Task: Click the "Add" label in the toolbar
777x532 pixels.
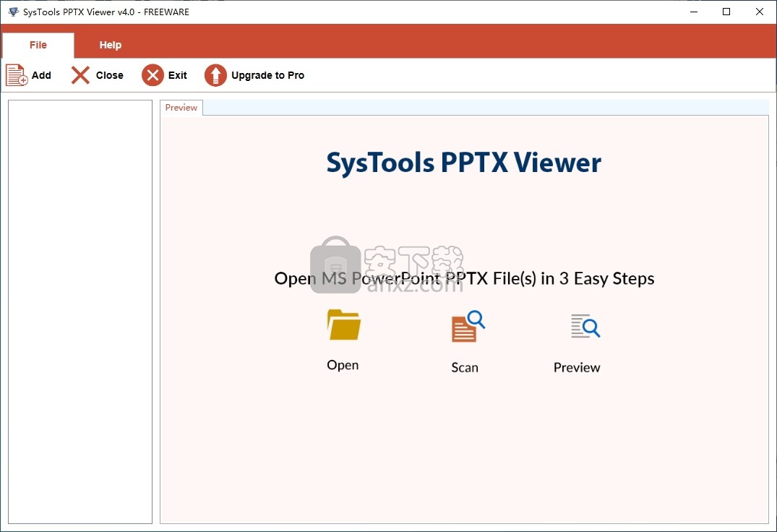Action: point(41,75)
